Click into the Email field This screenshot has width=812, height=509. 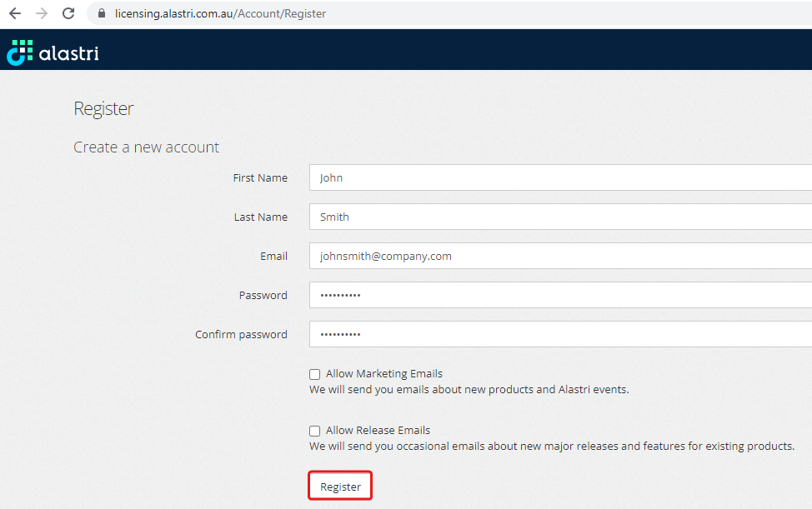560,256
